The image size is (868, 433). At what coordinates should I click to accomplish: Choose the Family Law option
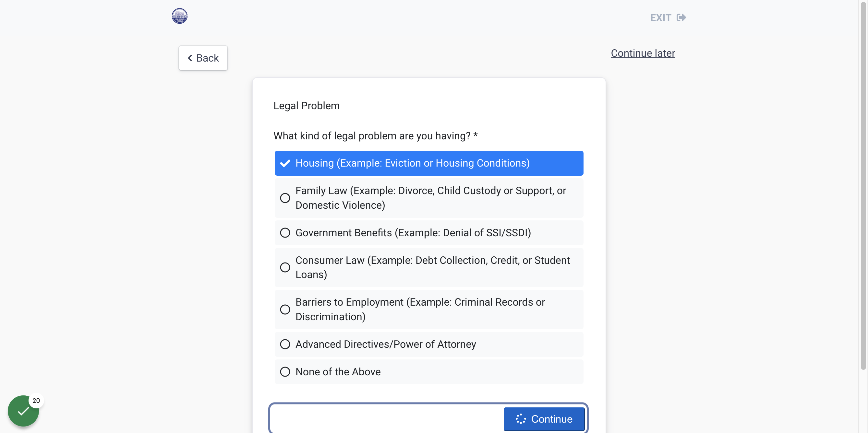[428, 198]
